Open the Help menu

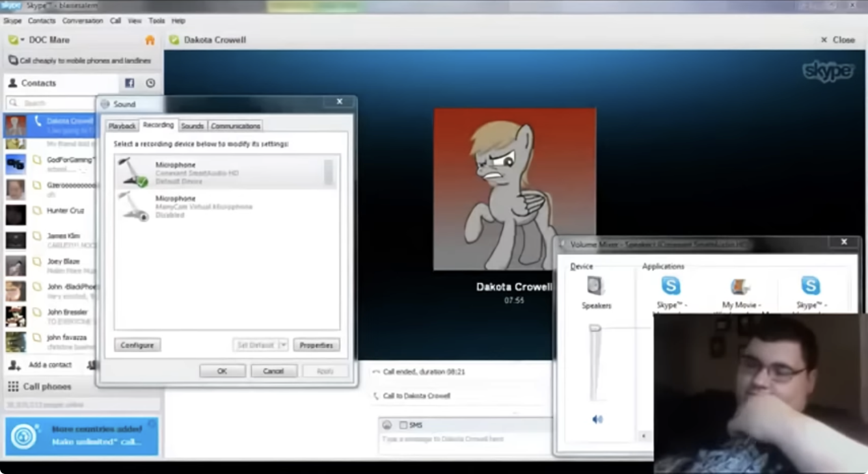pos(178,21)
